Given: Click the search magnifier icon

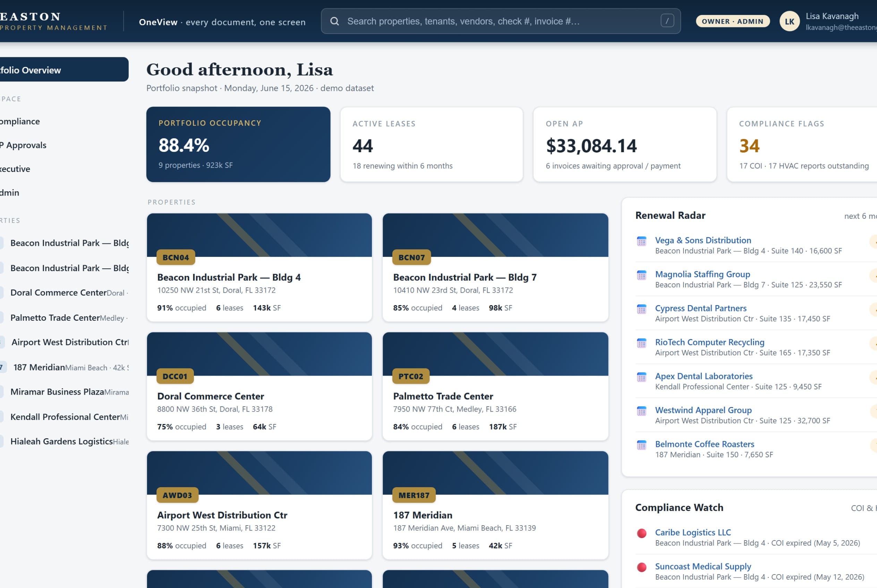Looking at the screenshot, I should tap(334, 21).
